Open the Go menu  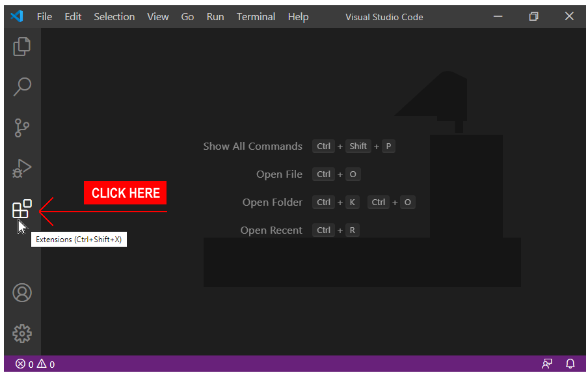[187, 17]
